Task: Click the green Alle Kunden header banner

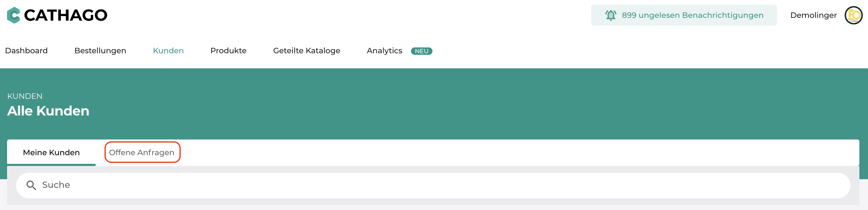Action: click(434, 104)
